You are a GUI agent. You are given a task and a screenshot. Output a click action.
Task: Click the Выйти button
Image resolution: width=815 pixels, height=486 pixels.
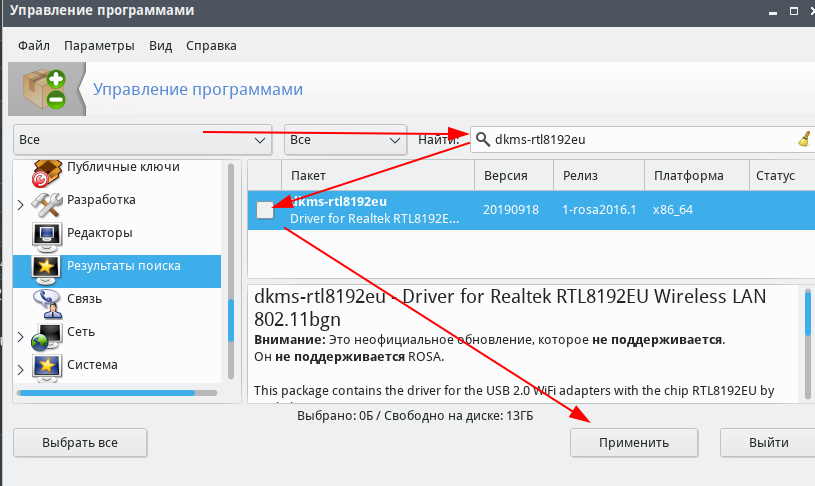[x=768, y=443]
